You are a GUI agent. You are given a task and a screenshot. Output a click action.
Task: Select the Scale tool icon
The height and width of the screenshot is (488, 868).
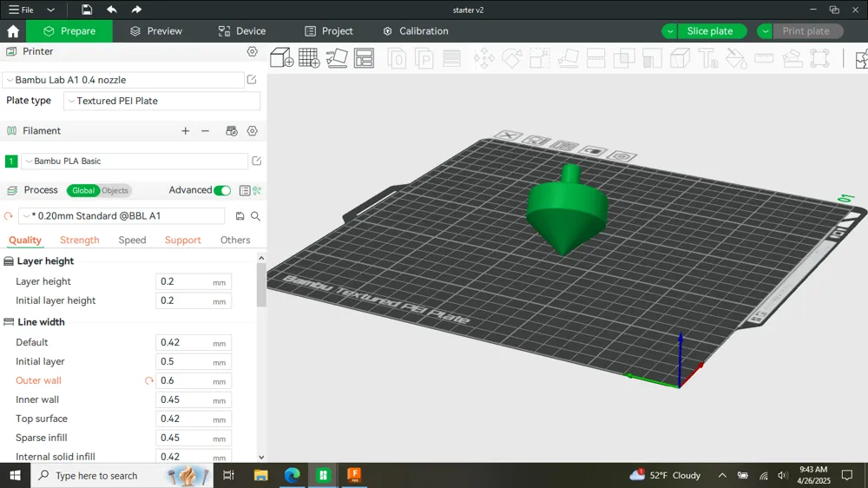click(x=540, y=58)
